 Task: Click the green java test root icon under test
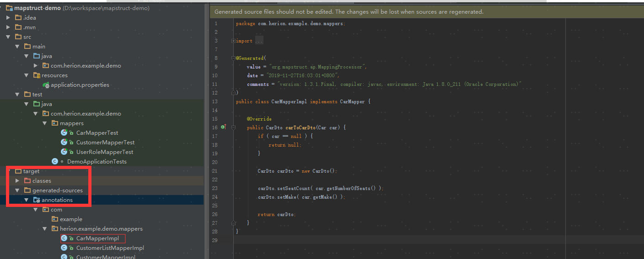37,104
